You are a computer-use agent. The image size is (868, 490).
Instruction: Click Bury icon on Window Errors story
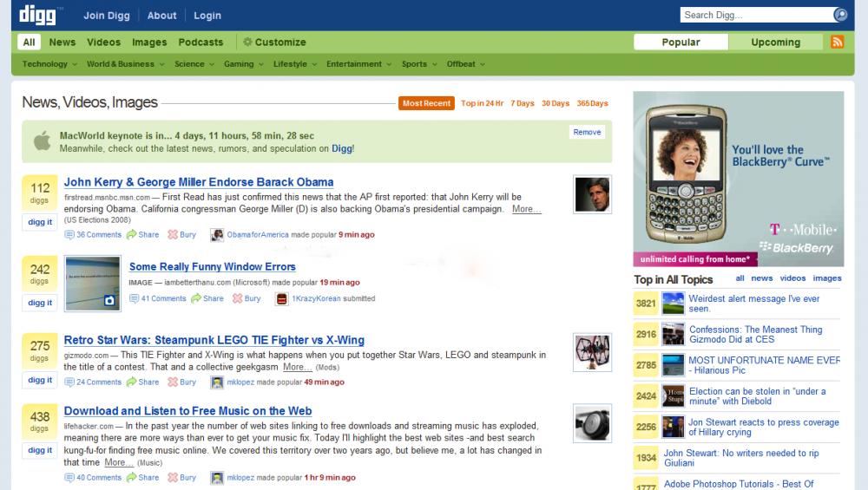click(238, 298)
